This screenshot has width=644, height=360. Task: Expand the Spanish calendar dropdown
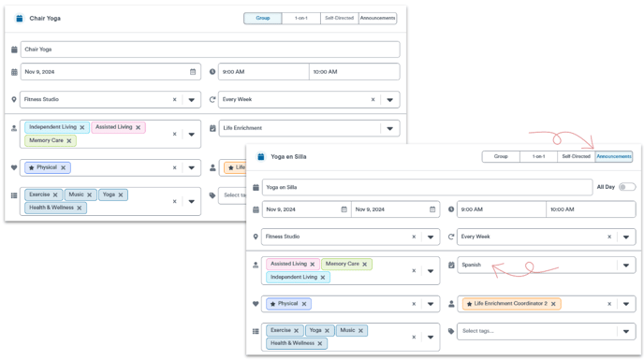coord(626,266)
